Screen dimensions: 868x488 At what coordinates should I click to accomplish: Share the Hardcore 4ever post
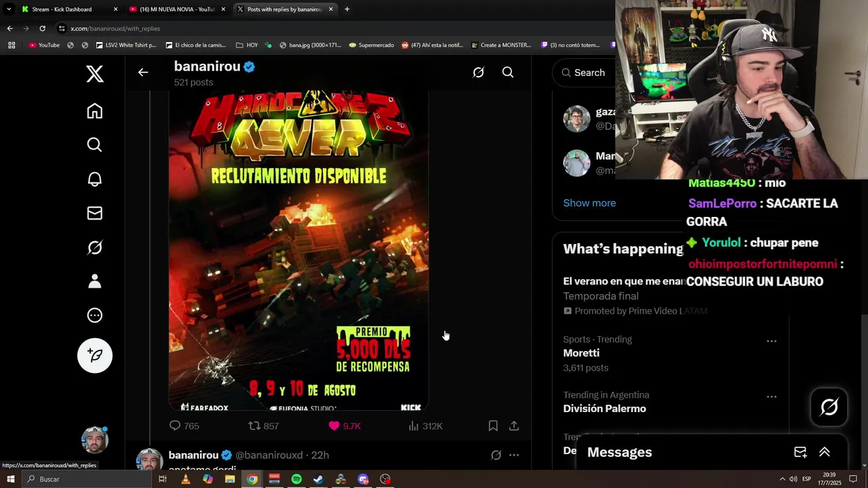[514, 426]
